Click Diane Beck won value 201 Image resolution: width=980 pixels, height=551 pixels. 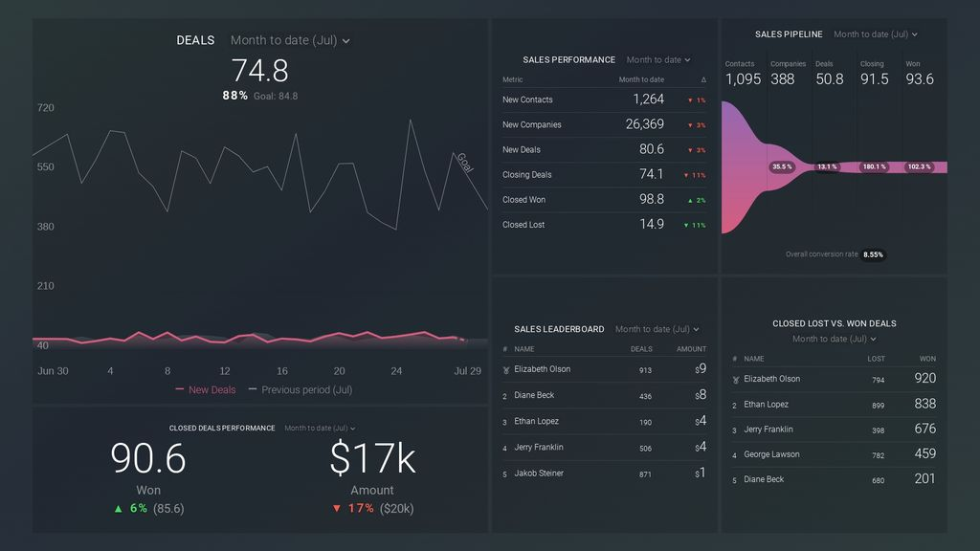tap(925, 479)
